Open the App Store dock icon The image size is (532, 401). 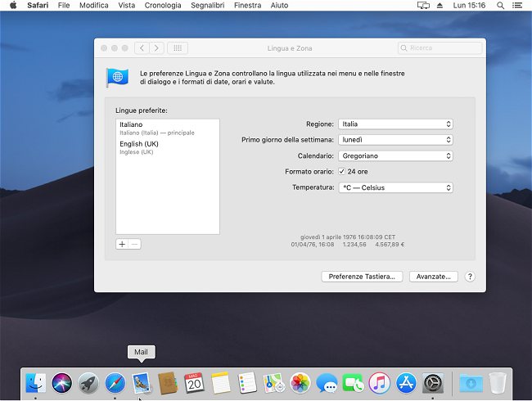406,382
